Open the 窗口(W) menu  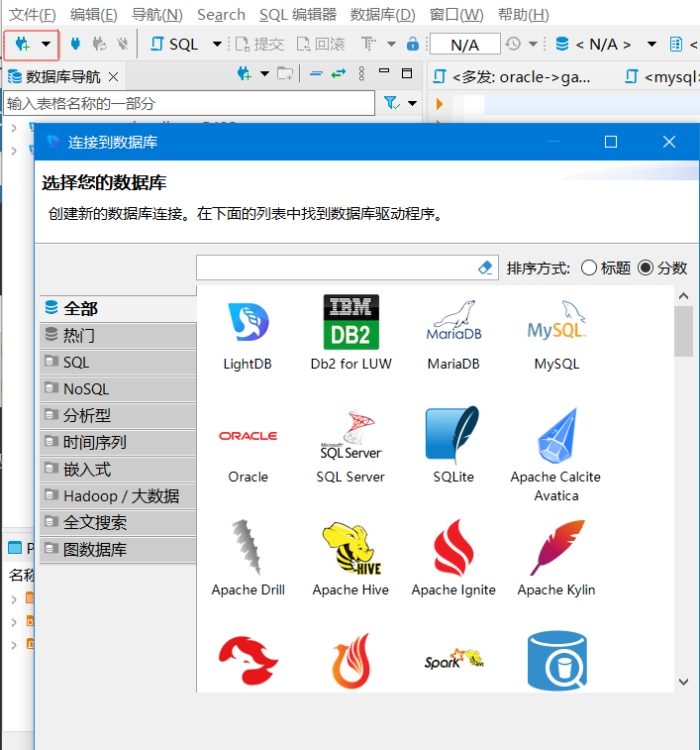pyautogui.click(x=456, y=15)
